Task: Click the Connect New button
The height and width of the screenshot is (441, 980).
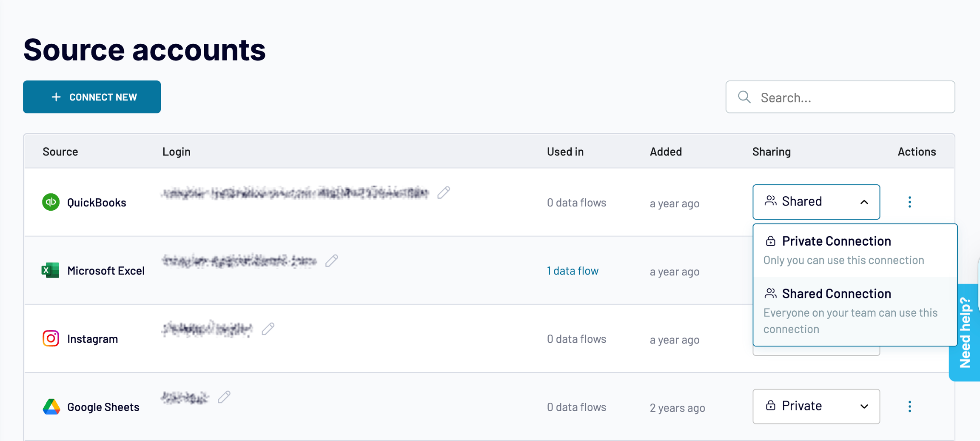Action: (92, 97)
